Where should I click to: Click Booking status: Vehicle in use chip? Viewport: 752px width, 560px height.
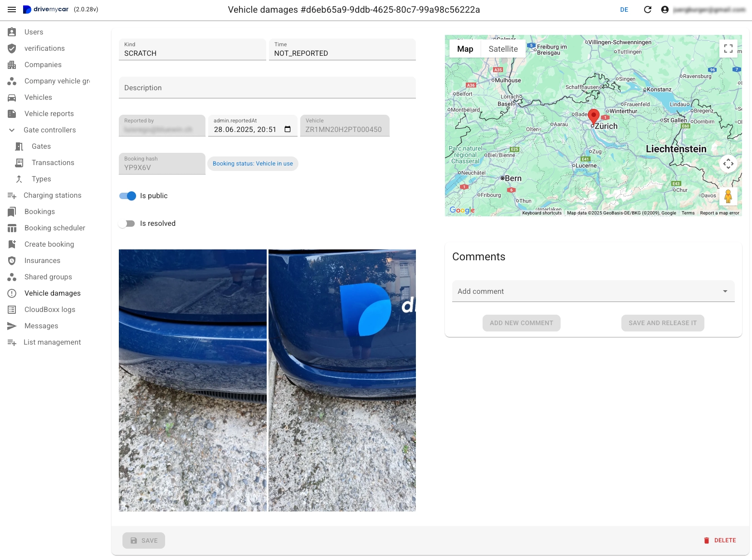[253, 164]
